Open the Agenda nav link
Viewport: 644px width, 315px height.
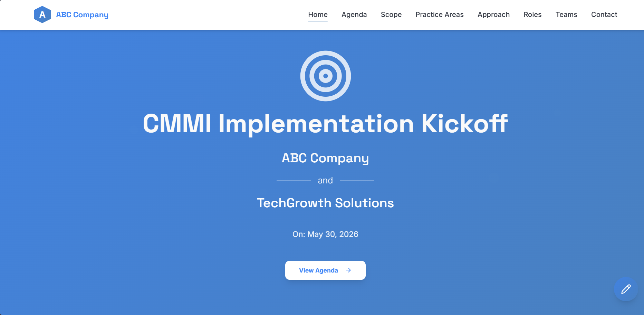tap(354, 15)
